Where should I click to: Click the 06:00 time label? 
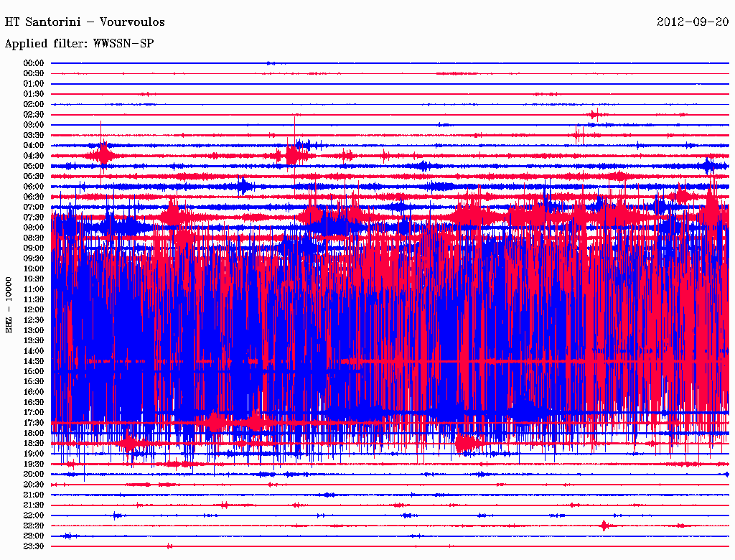(x=34, y=186)
